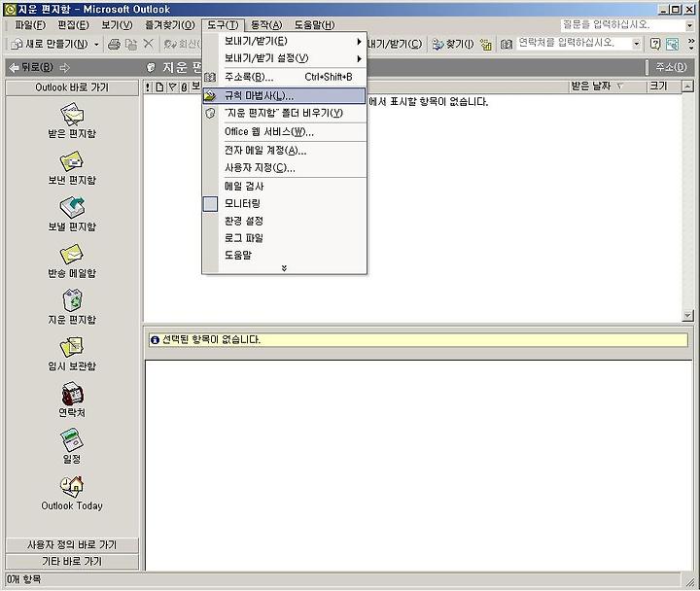Sort by the attachment paperclip column header
Viewport: 700px width, 591px height.
[x=185, y=87]
